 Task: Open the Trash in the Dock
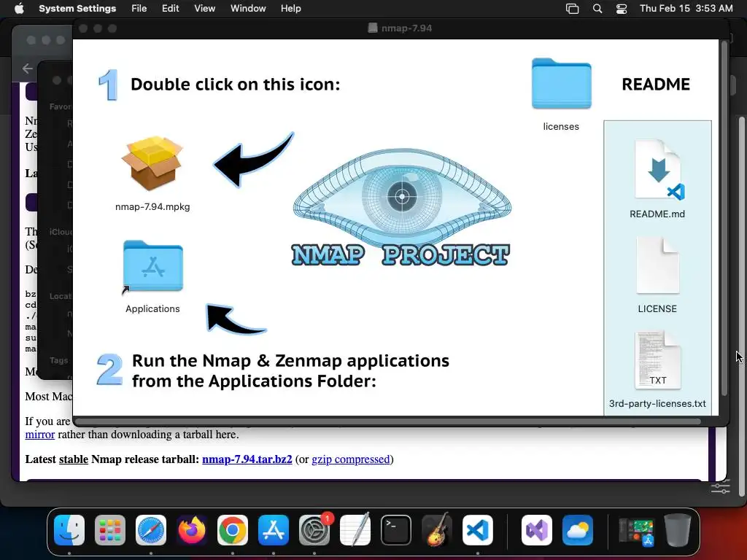click(678, 530)
